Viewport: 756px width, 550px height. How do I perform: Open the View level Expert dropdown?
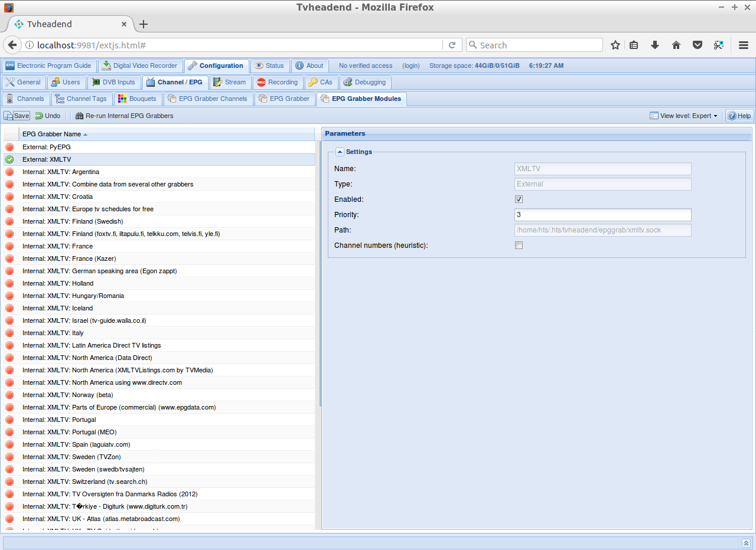[683, 116]
